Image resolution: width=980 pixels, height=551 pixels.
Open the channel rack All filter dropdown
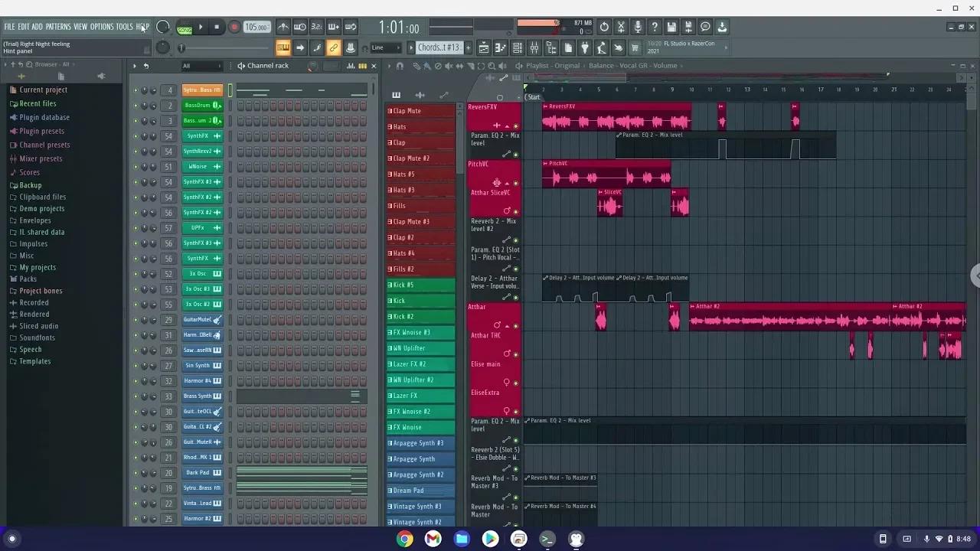click(201, 66)
